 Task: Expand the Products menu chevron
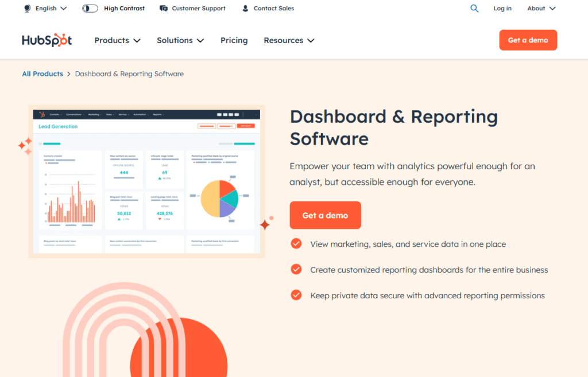(137, 41)
